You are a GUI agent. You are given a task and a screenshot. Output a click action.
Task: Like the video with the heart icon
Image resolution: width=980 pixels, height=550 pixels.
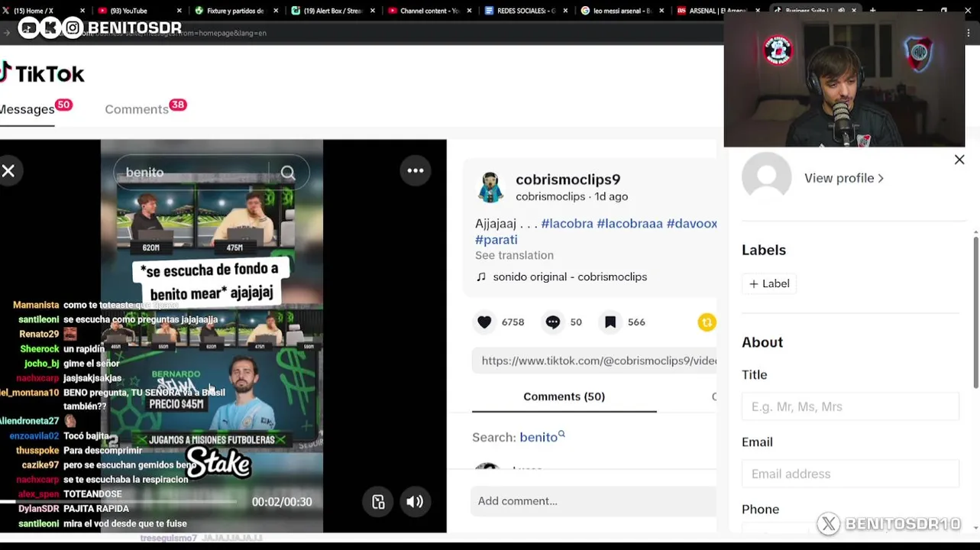[x=484, y=322]
